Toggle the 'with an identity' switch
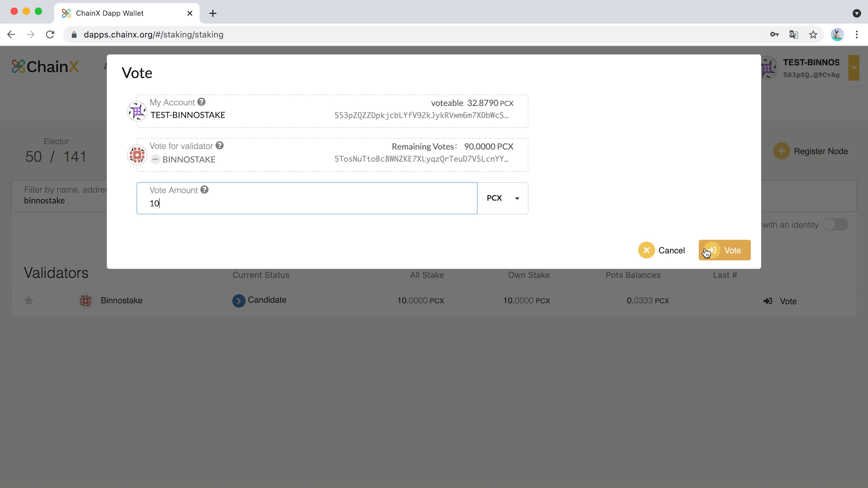Screen dimensions: 868x488 [x=835, y=225]
